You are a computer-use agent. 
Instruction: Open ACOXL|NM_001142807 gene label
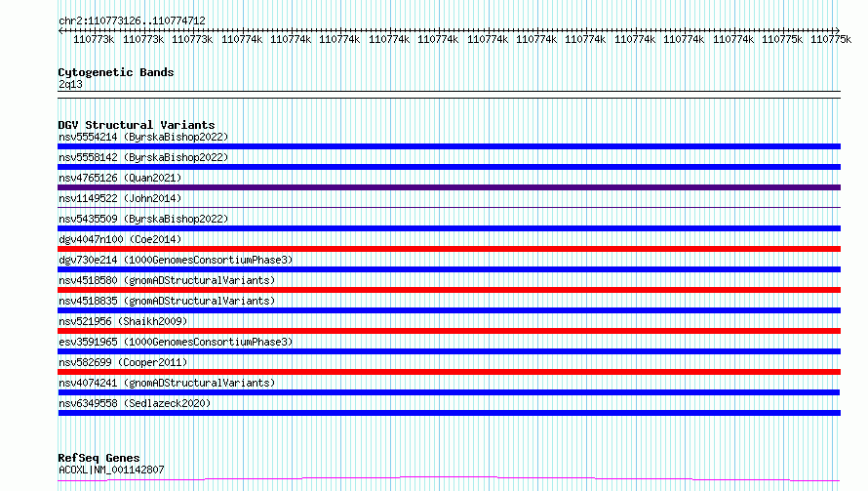pyautogui.click(x=111, y=470)
